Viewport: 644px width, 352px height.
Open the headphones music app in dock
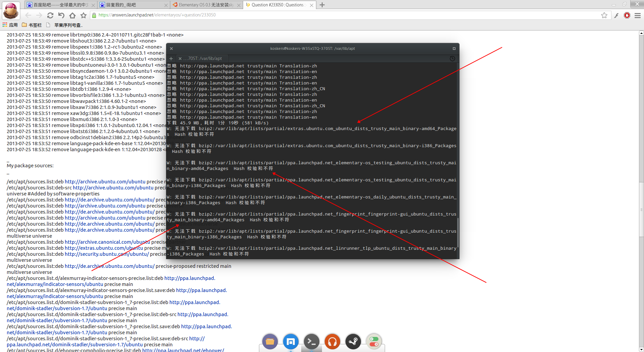tap(332, 342)
